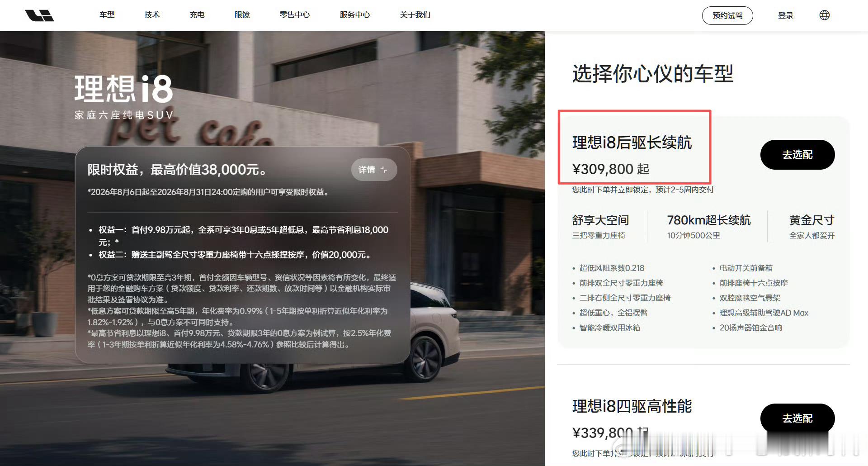Click the 电动开关前备箱 bullet
868x466 pixels.
click(x=746, y=268)
